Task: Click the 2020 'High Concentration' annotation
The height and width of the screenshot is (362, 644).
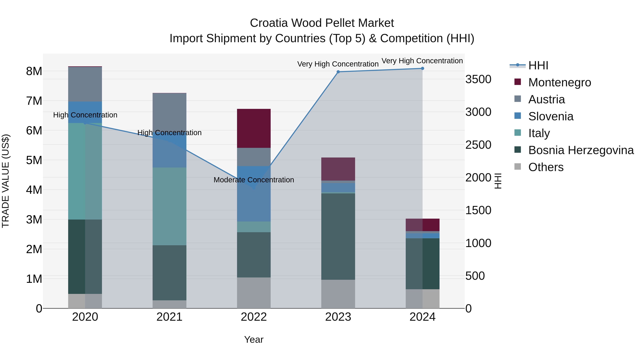Action: pos(85,115)
